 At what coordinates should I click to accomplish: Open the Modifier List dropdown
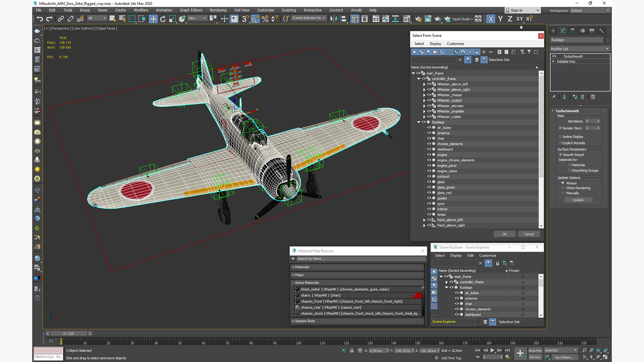tap(580, 49)
